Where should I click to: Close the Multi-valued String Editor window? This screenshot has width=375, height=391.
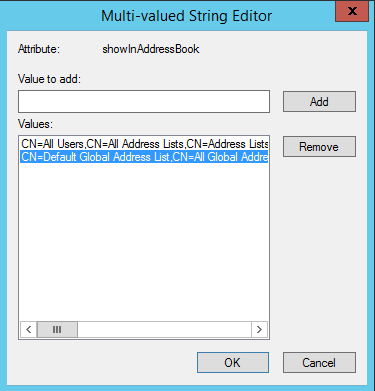pyautogui.click(x=352, y=11)
